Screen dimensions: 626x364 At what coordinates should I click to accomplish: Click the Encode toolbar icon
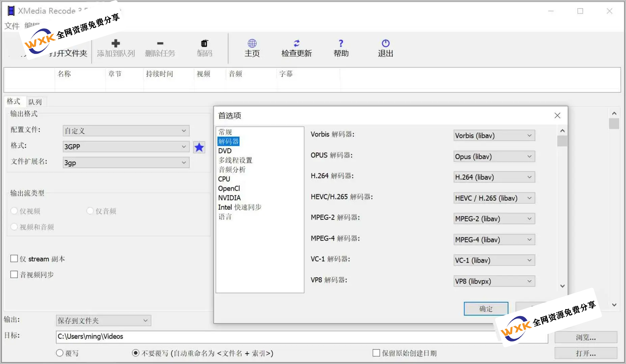205,43
